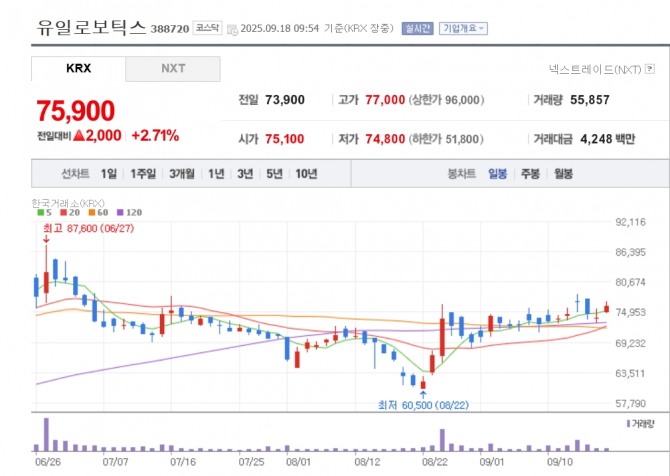Click the 최저 60,500 (08/22) chart label
The height and width of the screenshot is (476, 670).
click(x=423, y=405)
